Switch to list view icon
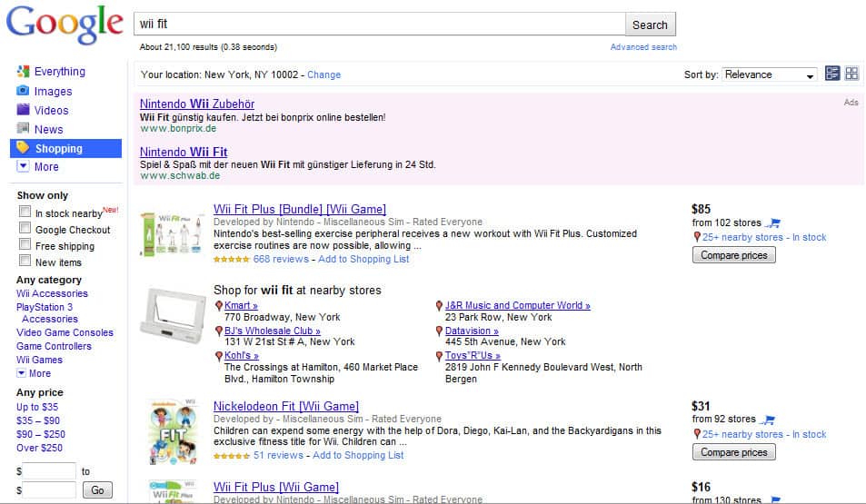This screenshot has height=504, width=866. [832, 74]
